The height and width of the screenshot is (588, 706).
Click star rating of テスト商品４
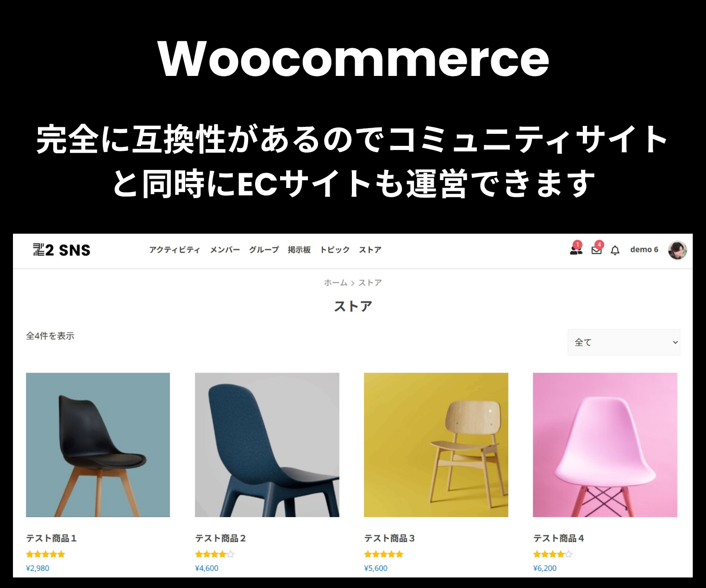tap(553, 554)
